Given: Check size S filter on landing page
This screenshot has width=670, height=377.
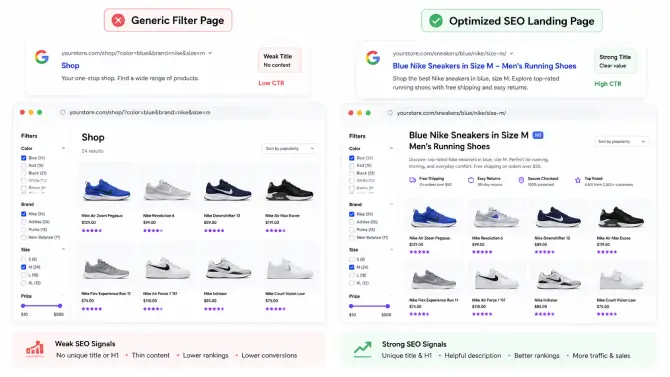Looking at the screenshot, I should 352,259.
